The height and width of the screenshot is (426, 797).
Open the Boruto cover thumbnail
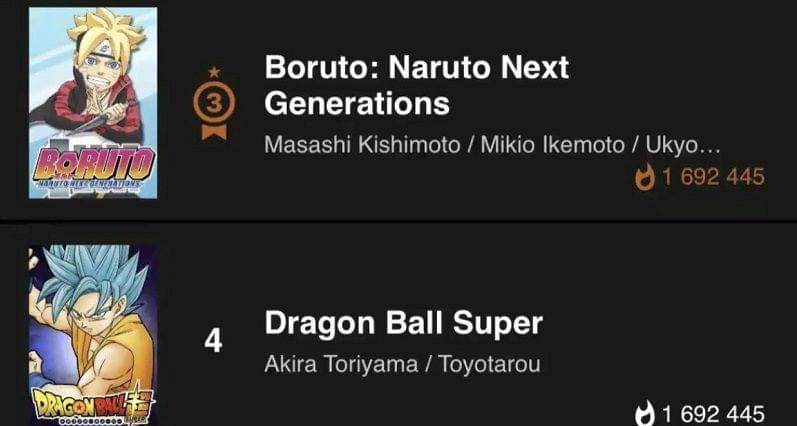click(93, 102)
